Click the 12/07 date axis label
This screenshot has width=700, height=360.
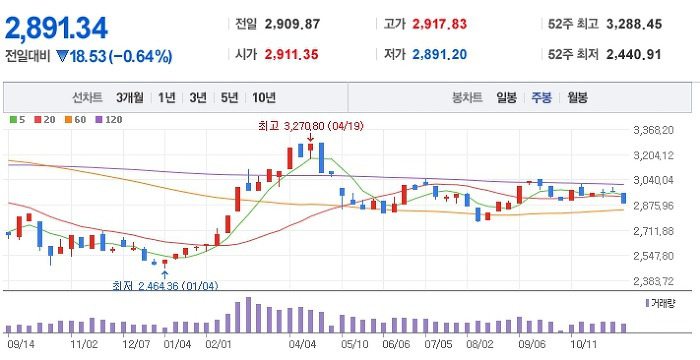pyautogui.click(x=136, y=345)
